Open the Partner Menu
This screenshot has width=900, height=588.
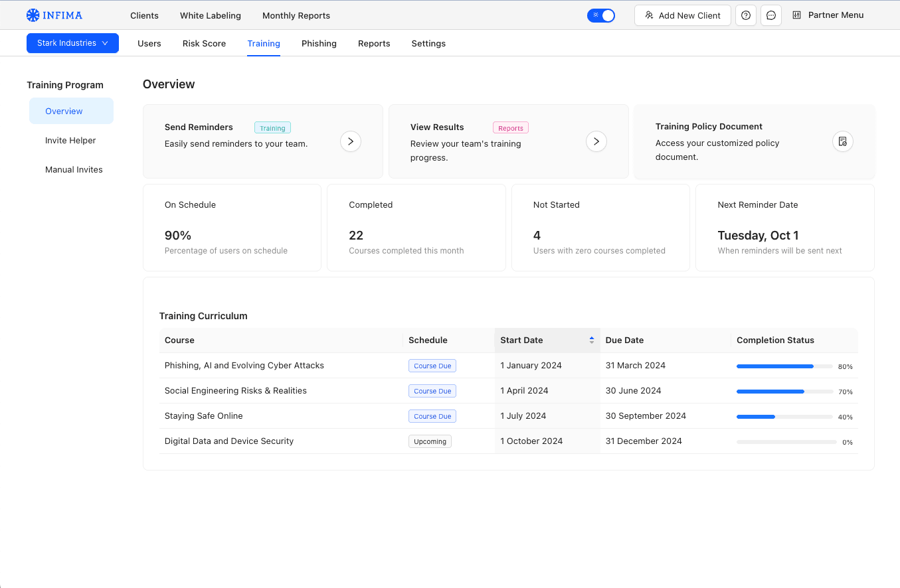(836, 15)
